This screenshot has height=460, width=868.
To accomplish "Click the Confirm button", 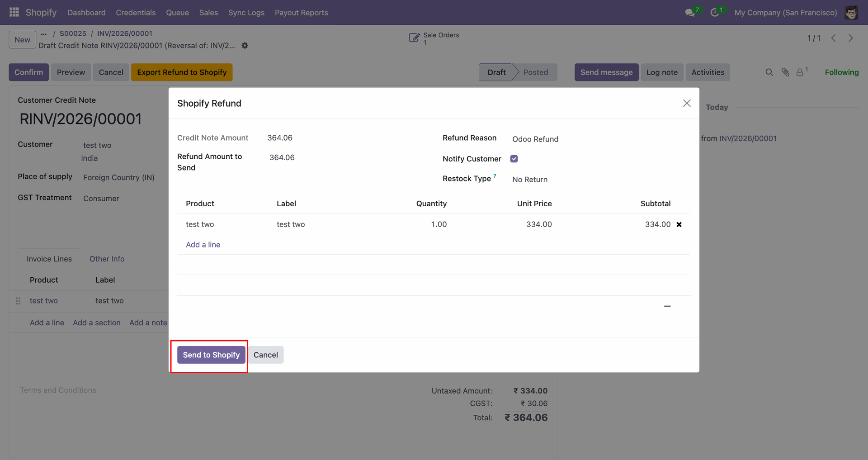I will click(x=28, y=72).
